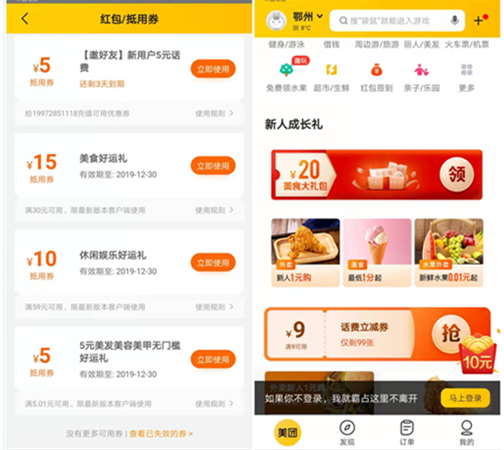
Task: Tap the microphone icon in the search bar
Action: tap(454, 21)
